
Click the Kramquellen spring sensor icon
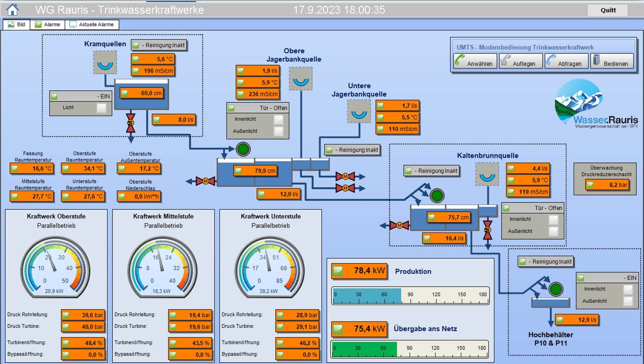coord(105,63)
